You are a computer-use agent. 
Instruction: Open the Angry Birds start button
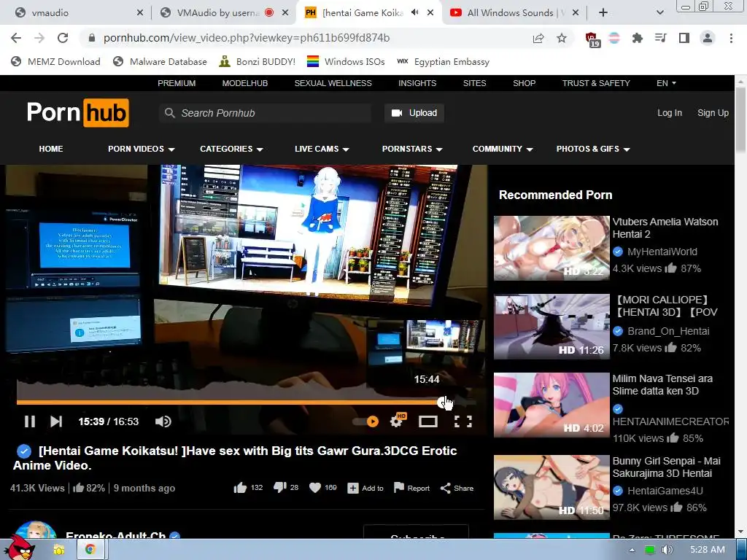point(20,548)
